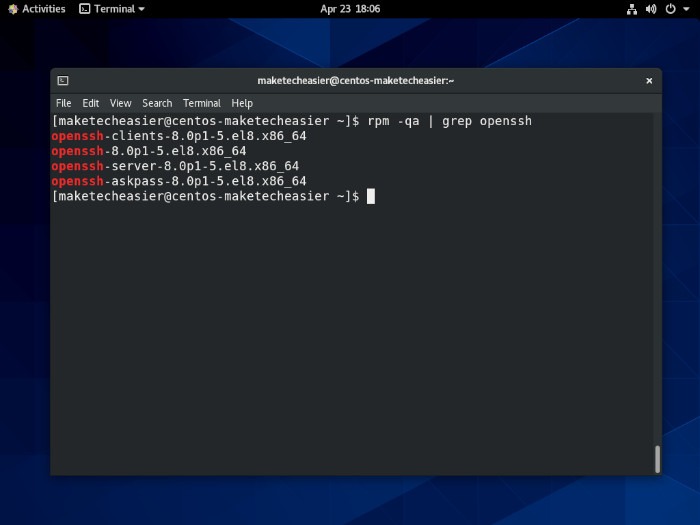Open the Terminal menu in menu bar
The image size is (700, 525).
tap(202, 103)
